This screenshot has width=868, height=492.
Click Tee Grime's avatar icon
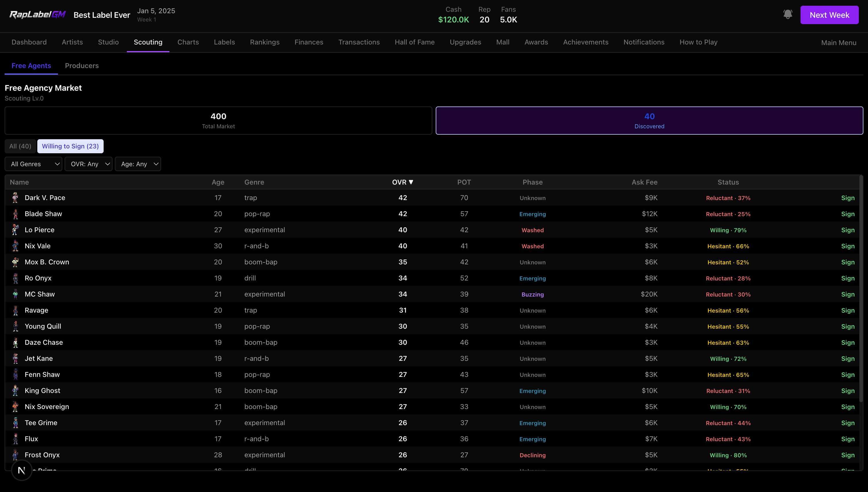coord(15,422)
